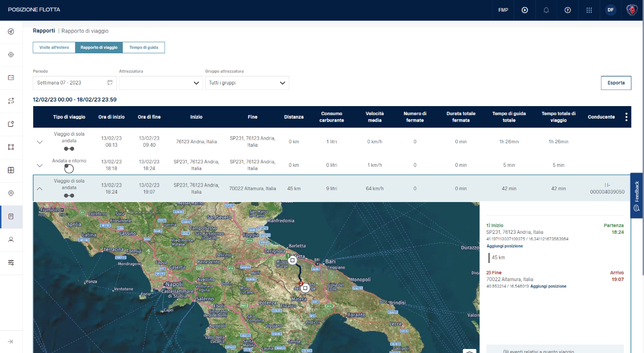Open the Feedback side tab
Viewport: 644px width, 353px height.
(637, 196)
